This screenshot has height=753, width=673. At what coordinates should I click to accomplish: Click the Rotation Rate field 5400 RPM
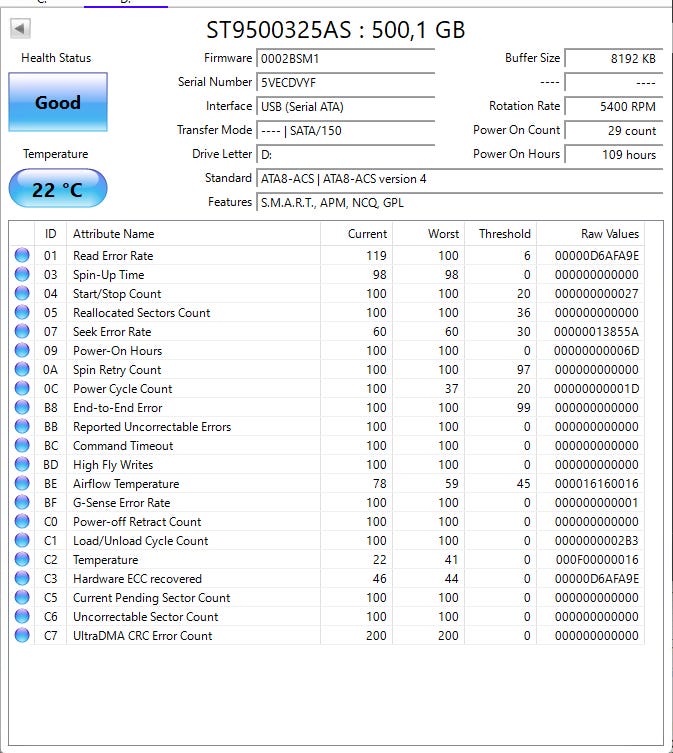coord(614,107)
